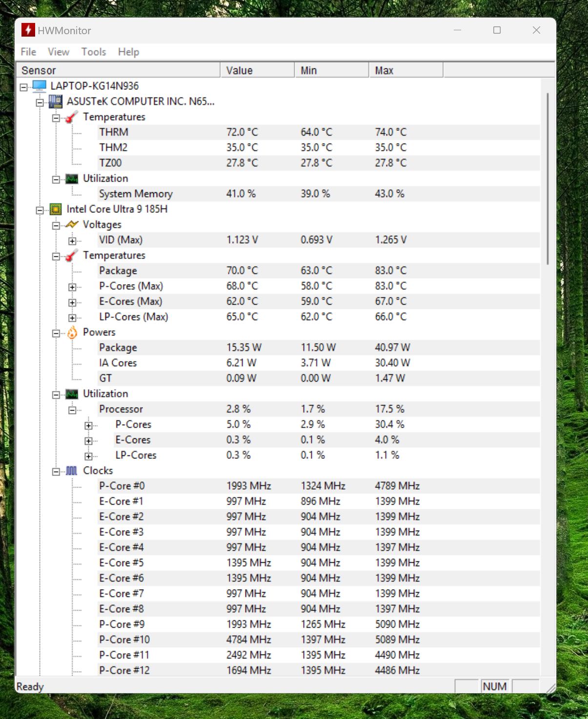Select the THRM temperature row
Screen dimensions: 588x719
[x=319, y=132]
